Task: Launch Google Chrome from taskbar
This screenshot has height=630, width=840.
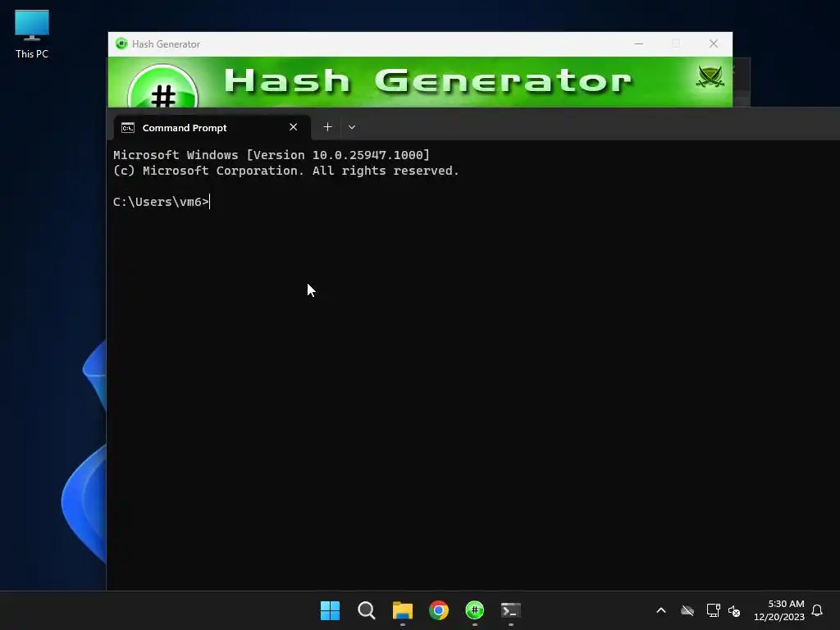Action: point(439,610)
